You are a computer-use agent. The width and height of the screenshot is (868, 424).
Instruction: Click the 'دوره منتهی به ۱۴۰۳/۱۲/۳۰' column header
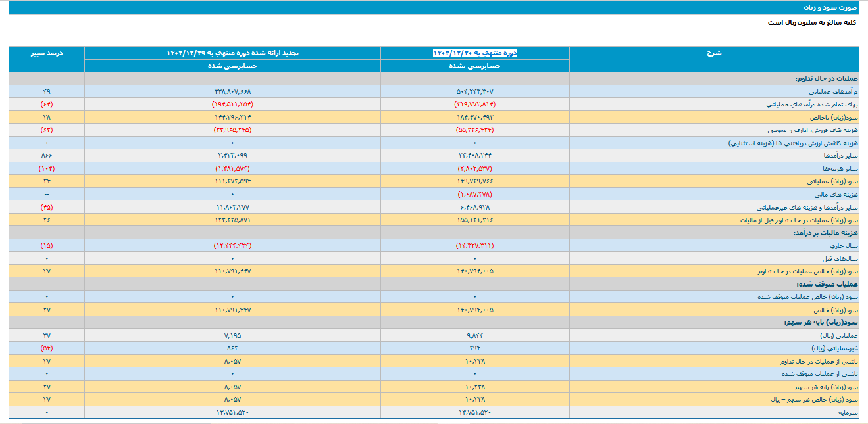click(474, 53)
